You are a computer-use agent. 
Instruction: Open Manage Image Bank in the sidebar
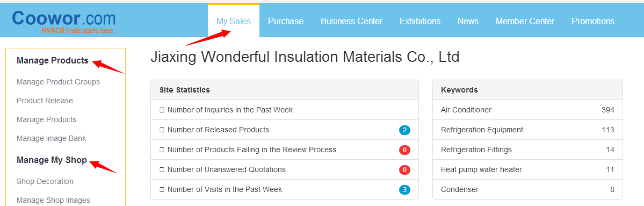click(52, 139)
